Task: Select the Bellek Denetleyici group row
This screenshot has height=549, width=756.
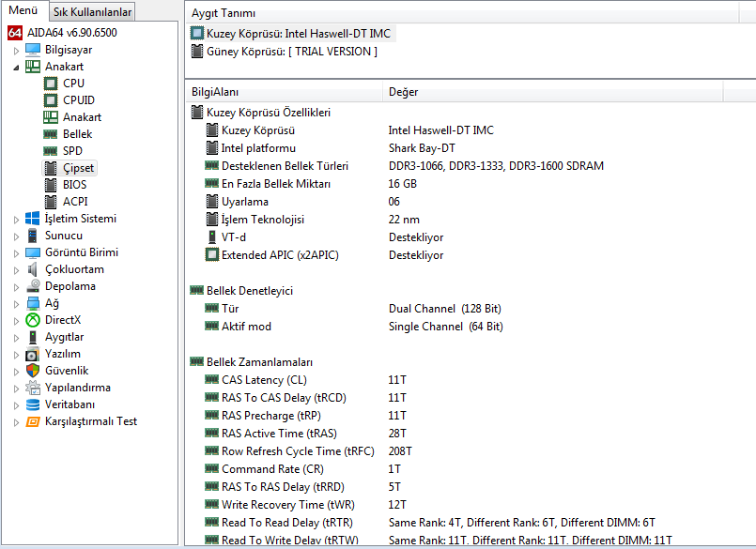Action: coord(241,291)
